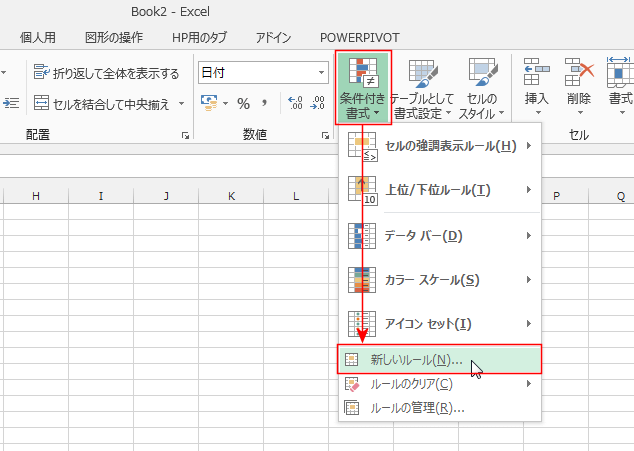Switch to アドイン ribbon tab
Screen dimensions: 634x451
tap(273, 38)
